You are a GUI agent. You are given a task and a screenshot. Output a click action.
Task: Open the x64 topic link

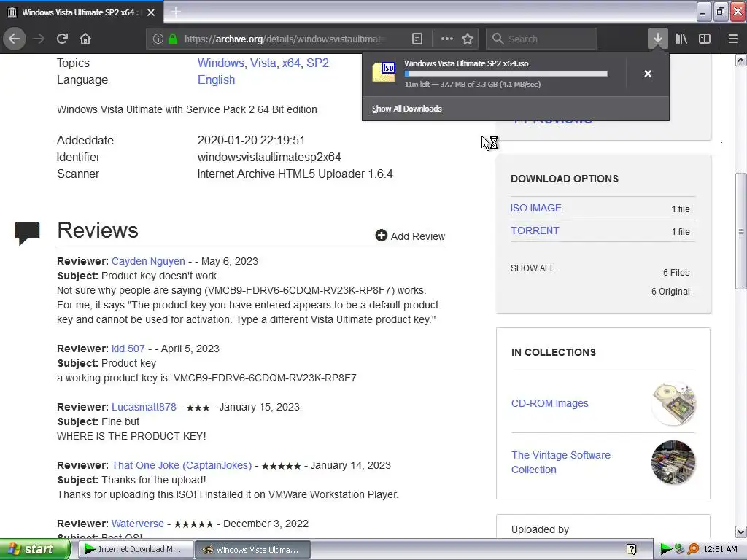point(292,63)
